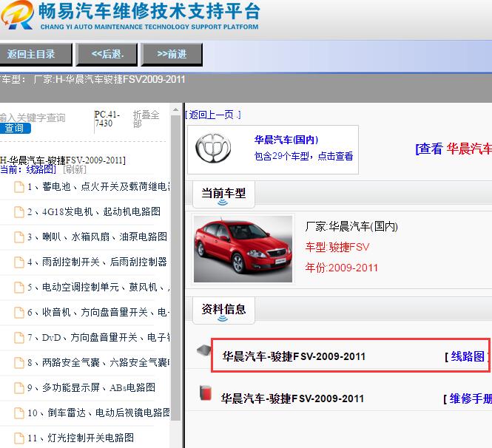Open 9、多功能显示屏、ABs电路图
Image resolution: width=492 pixels, height=448 pixels.
[x=91, y=387]
